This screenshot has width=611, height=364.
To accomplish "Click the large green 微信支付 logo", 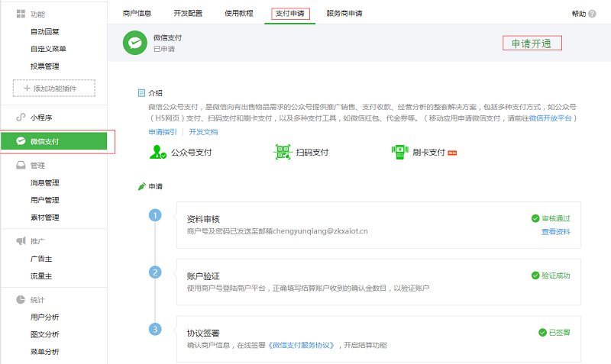I will point(135,43).
